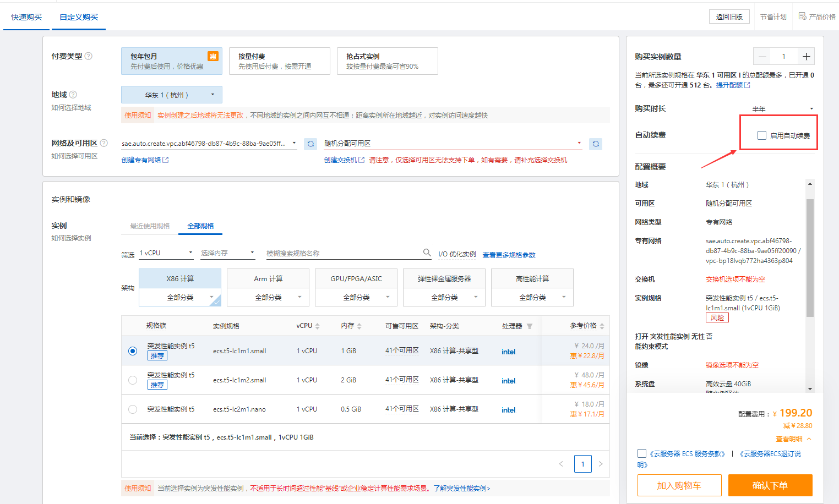Click 确认下单 button
Image resolution: width=839 pixels, height=504 pixels.
point(770,485)
